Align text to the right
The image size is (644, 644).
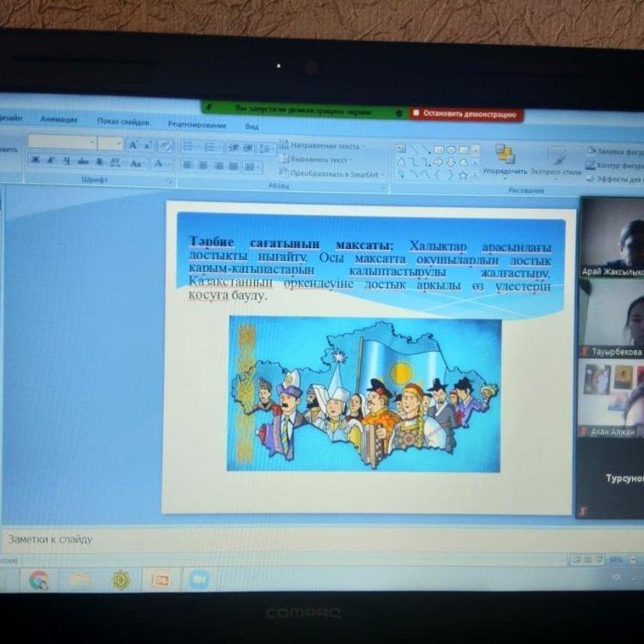coord(218,166)
